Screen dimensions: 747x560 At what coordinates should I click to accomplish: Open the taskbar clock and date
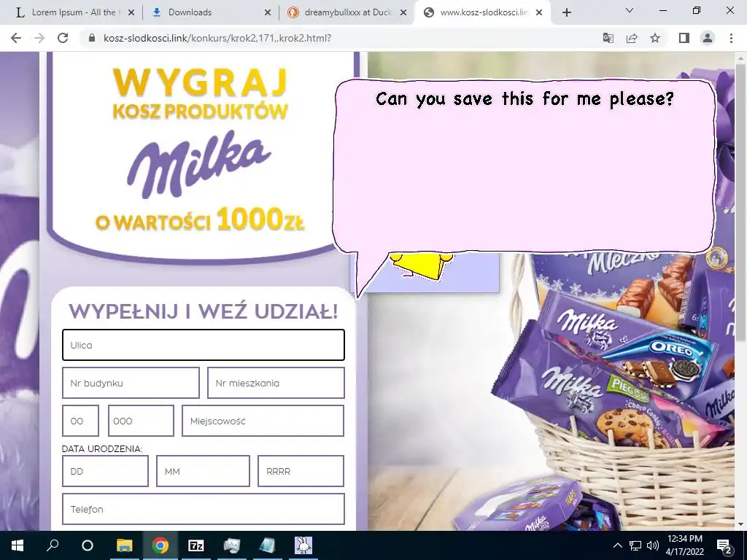click(684, 545)
